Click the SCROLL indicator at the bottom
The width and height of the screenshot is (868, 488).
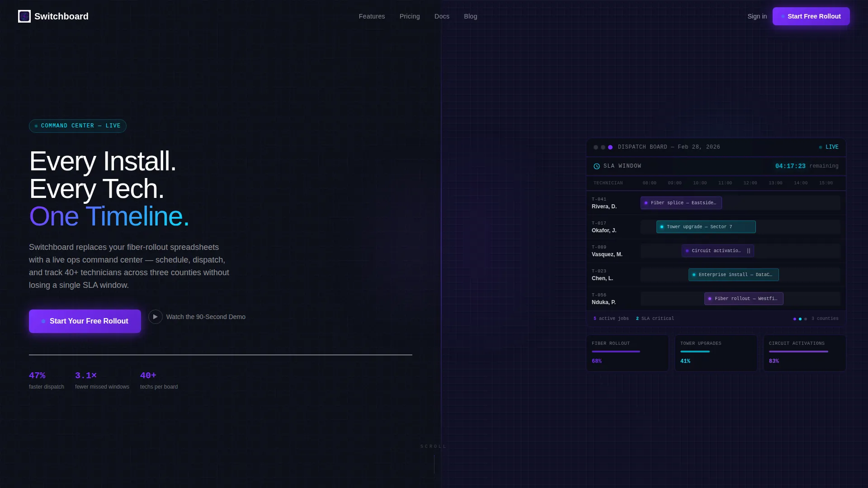tap(434, 446)
